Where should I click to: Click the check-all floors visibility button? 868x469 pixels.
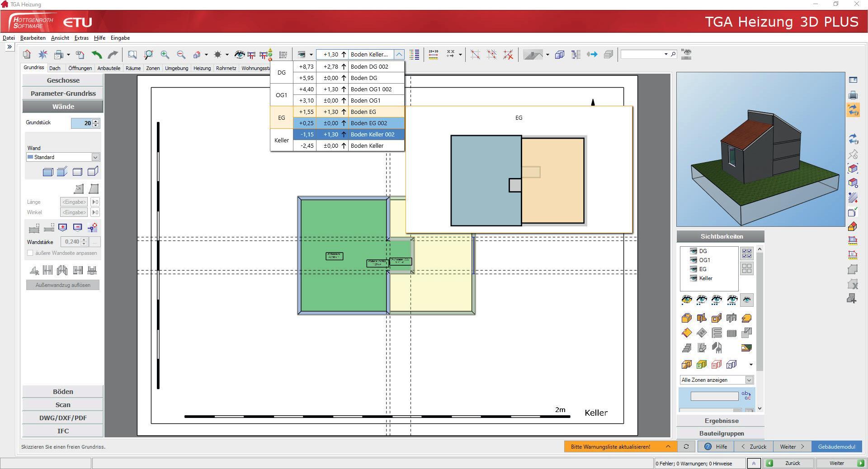[747, 253]
